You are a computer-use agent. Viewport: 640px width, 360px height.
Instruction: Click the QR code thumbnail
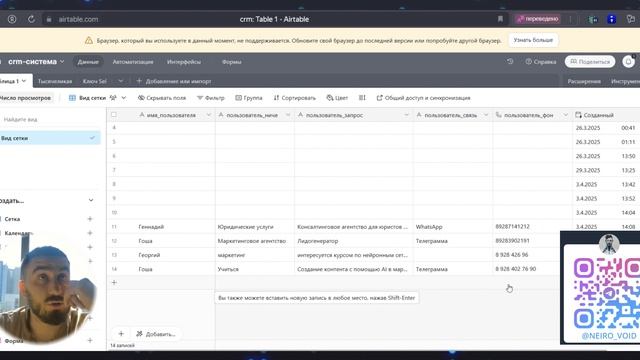point(607,293)
